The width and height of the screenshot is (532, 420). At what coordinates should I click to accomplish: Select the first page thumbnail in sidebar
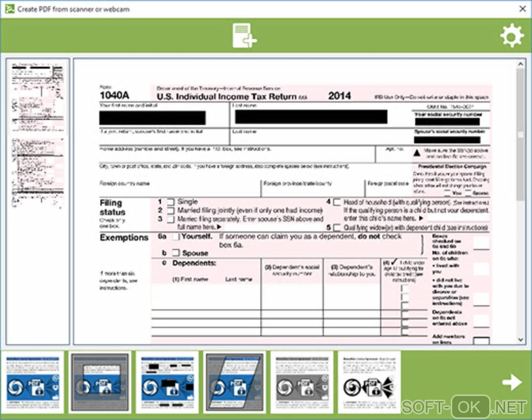tap(38, 97)
